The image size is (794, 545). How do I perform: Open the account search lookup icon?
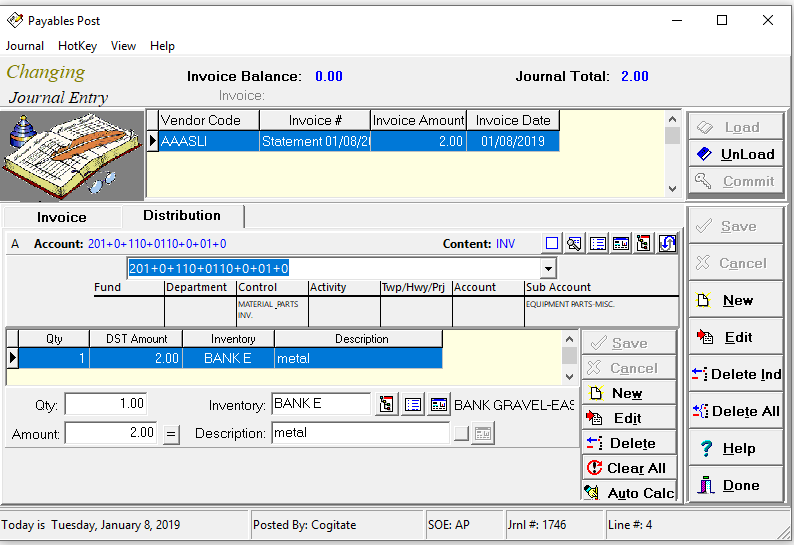[x=574, y=244]
